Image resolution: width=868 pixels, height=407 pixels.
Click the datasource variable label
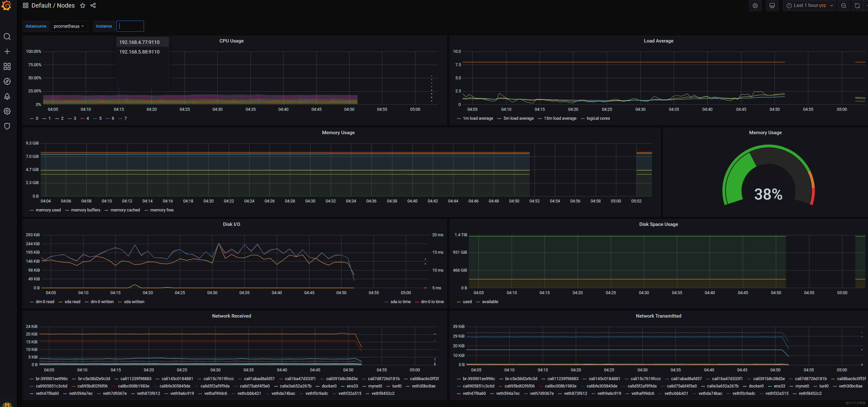click(36, 26)
